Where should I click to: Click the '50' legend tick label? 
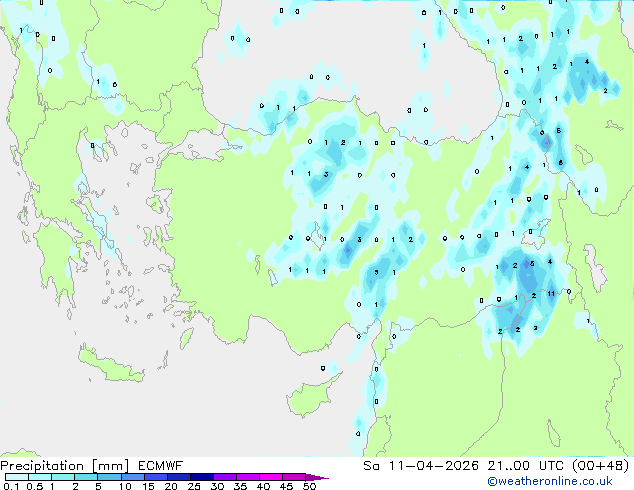[x=309, y=486]
